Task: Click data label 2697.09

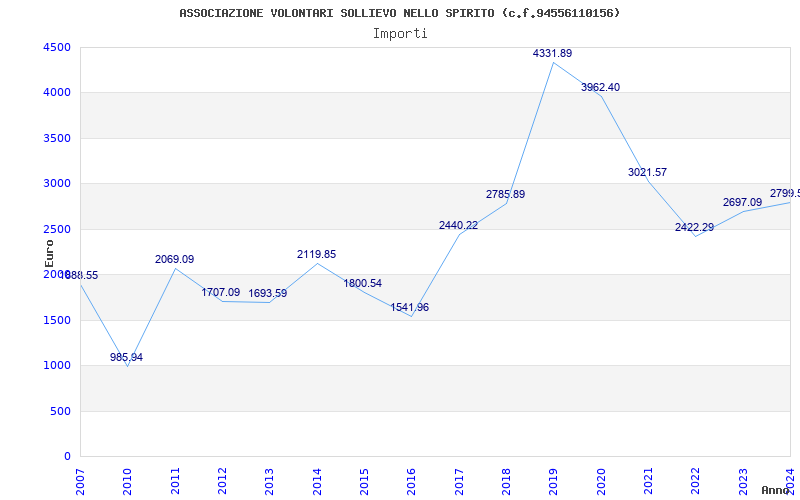Action: coord(742,202)
